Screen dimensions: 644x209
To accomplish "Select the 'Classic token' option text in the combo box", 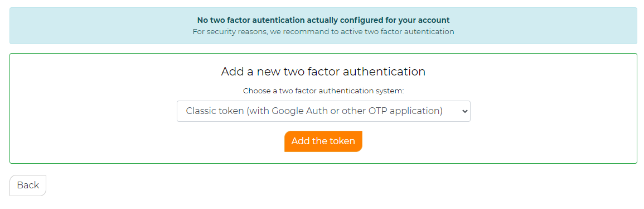I will click(x=314, y=111).
